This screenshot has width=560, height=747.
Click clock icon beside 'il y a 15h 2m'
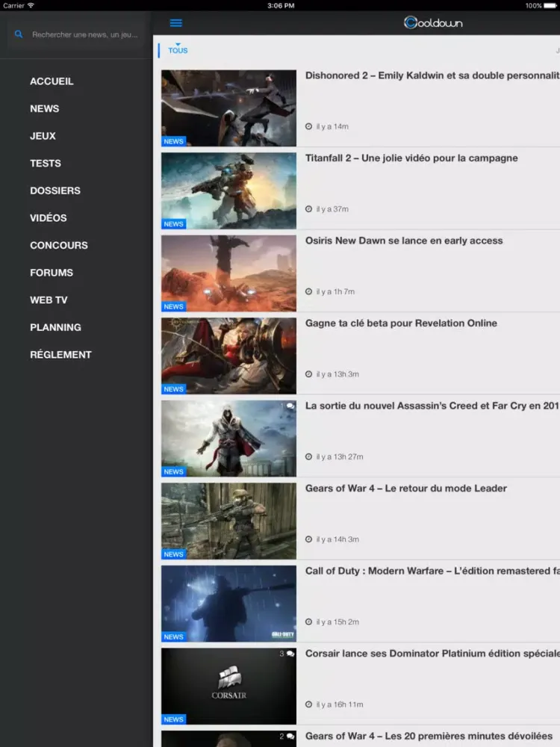(x=308, y=622)
